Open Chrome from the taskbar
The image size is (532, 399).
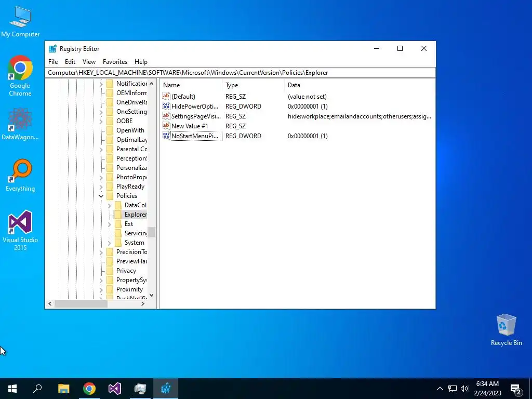[89, 389]
